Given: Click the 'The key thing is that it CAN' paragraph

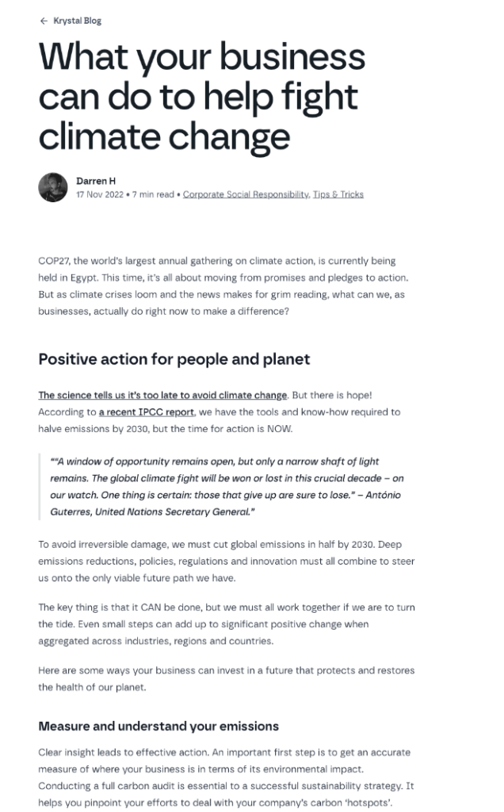Looking at the screenshot, I should pos(226,624).
